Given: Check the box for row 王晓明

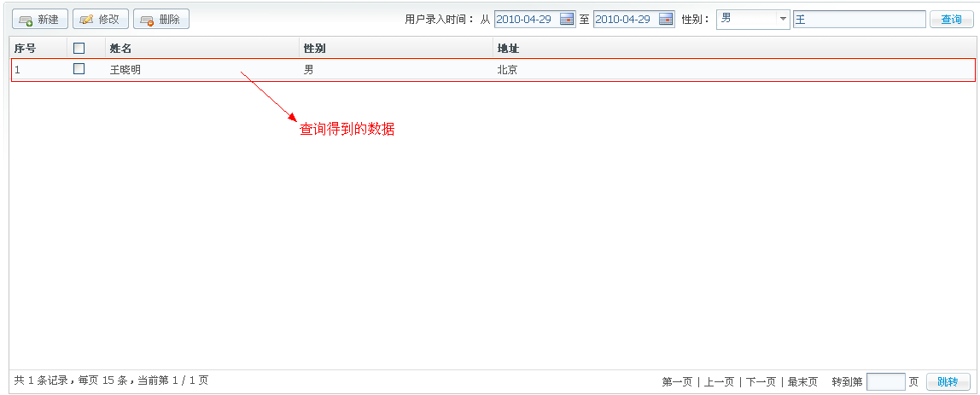Looking at the screenshot, I should (79, 69).
